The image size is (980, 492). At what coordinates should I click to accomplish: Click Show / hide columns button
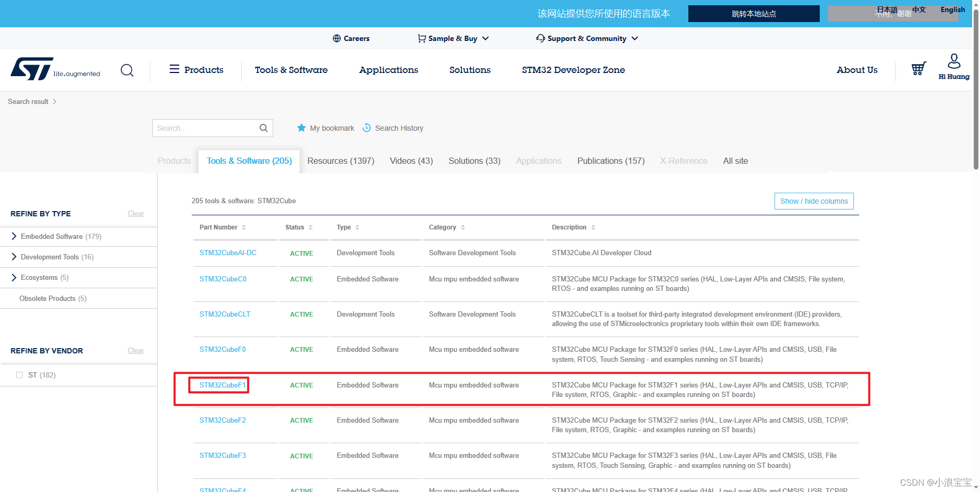click(814, 201)
